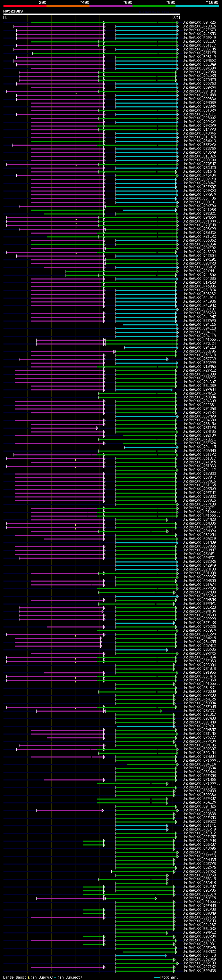Click purple alignment bar in B6F0V0 row
This screenshot has width=222, height=980.
(x=59, y=145)
